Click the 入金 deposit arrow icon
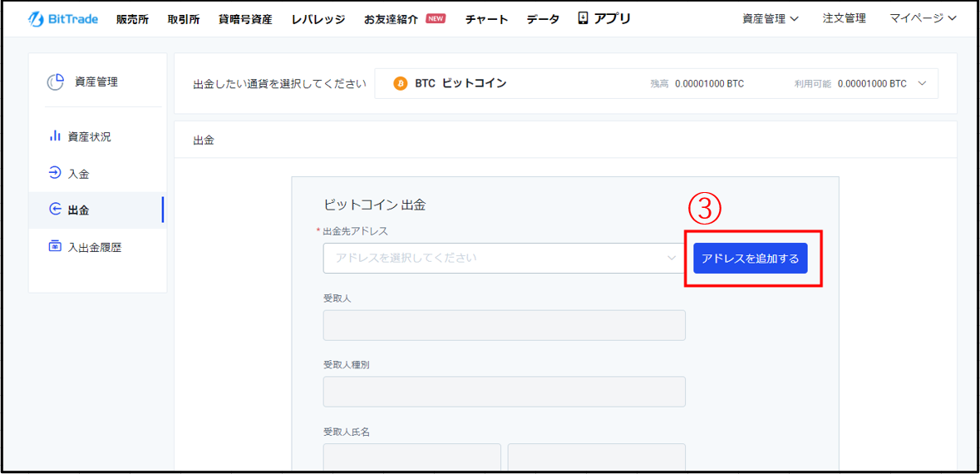Viewport: 980px width, 474px height. click(54, 173)
